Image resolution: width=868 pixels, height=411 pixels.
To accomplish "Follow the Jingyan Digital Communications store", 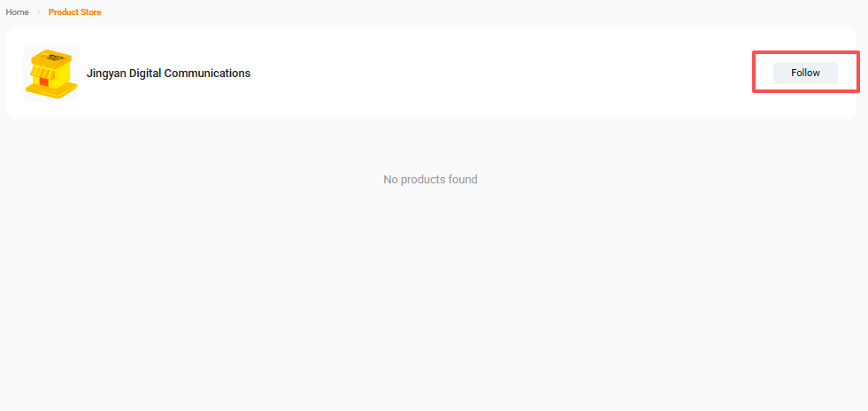I will tap(805, 73).
